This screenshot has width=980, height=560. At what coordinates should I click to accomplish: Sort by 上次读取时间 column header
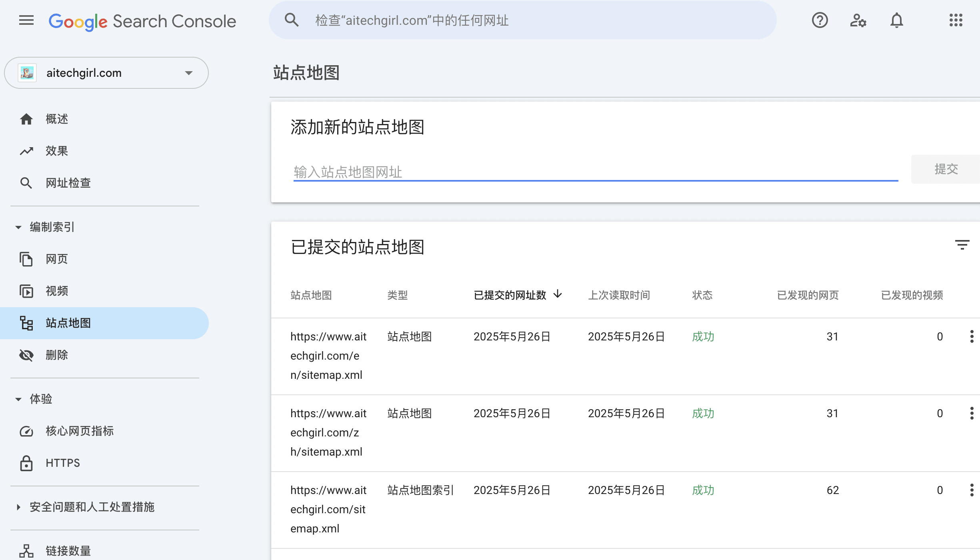coord(619,295)
